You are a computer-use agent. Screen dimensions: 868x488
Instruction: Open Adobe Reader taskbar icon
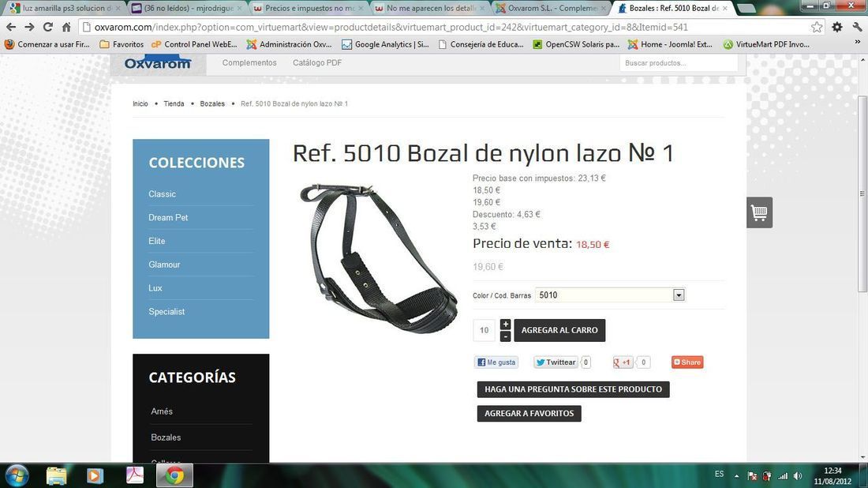coord(134,476)
